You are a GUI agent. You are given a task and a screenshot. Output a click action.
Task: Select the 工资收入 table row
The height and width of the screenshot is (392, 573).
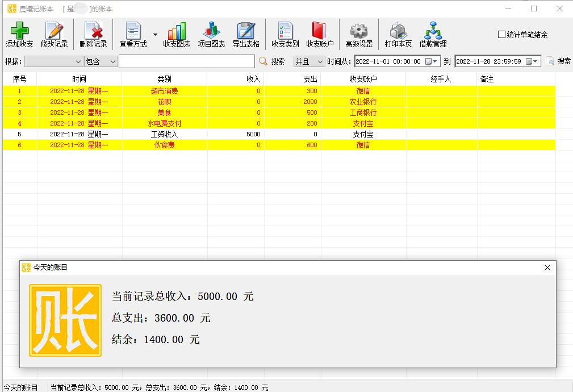pos(164,134)
